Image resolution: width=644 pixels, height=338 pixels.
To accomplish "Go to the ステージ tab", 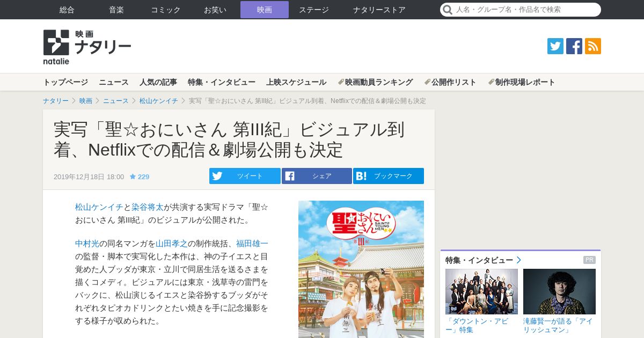I will click(x=314, y=10).
